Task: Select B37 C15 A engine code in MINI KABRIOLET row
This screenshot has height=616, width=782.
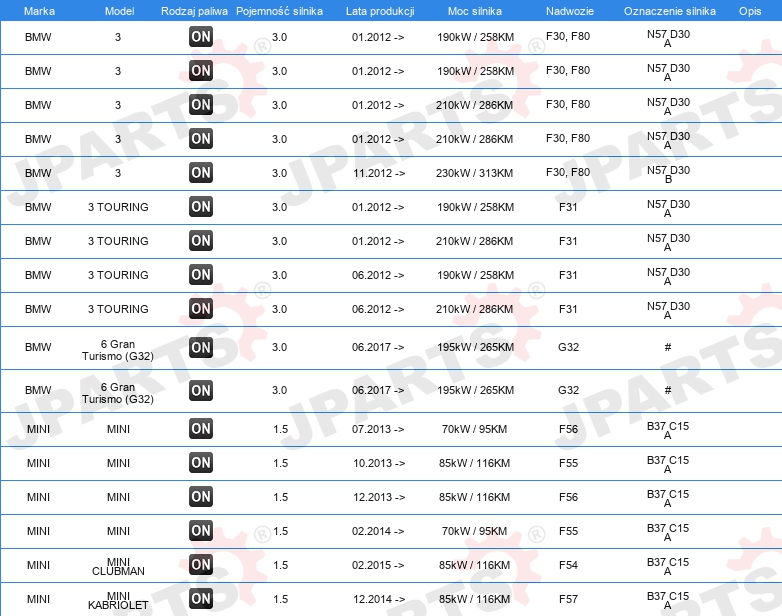Action: click(x=668, y=600)
